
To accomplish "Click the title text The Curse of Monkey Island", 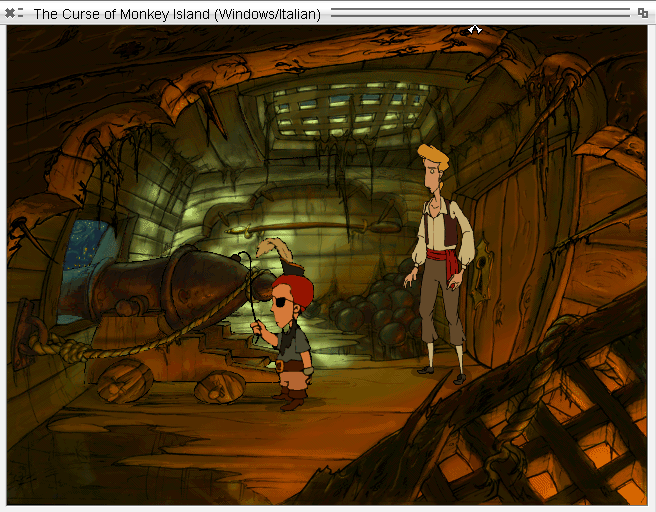I will click(122, 14).
